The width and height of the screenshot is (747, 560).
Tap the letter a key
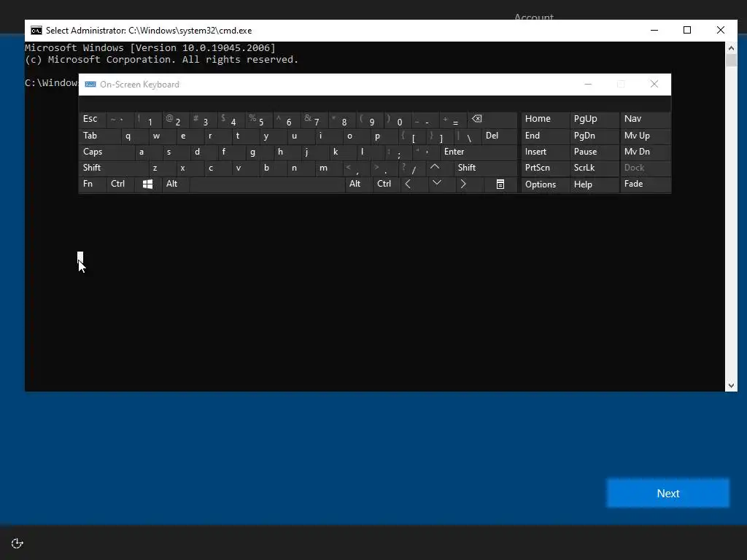pos(147,152)
